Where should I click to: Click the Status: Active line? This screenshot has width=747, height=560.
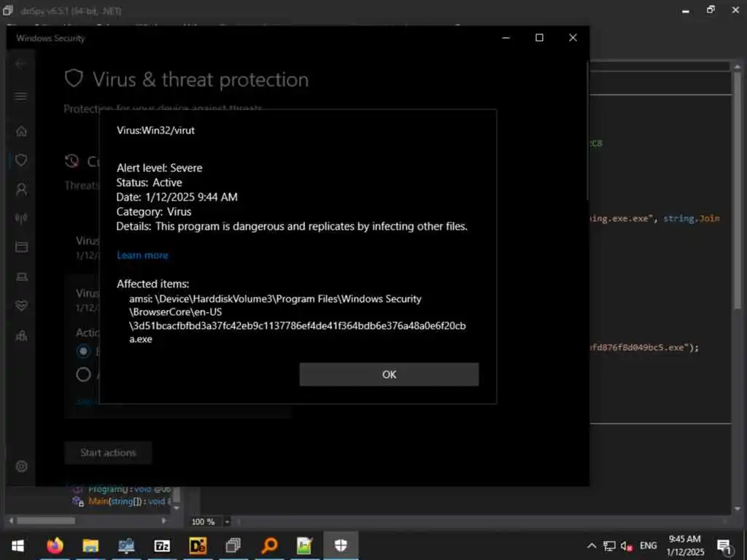click(x=149, y=182)
